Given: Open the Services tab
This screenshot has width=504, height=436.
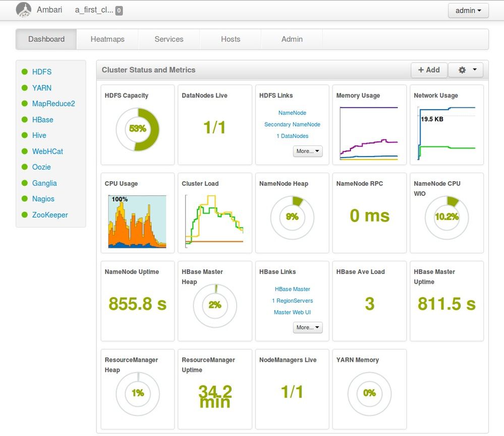Looking at the screenshot, I should (x=169, y=39).
